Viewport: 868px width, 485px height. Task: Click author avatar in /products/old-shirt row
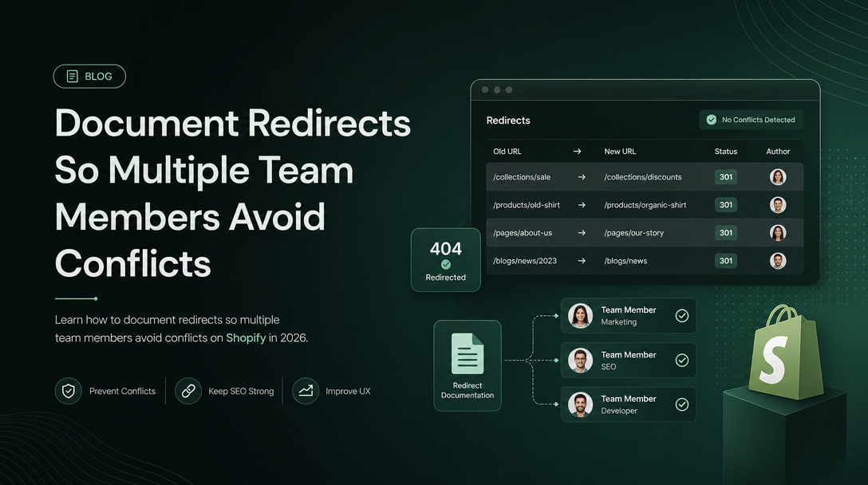778,205
